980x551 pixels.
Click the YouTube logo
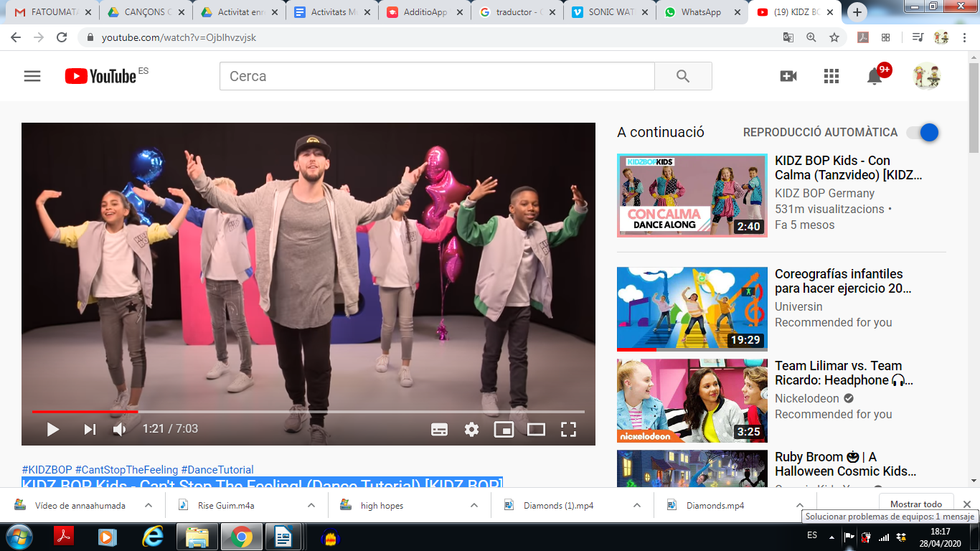(x=100, y=76)
